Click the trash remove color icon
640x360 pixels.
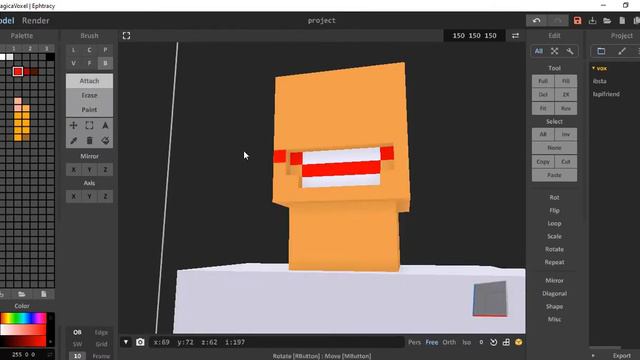89,141
